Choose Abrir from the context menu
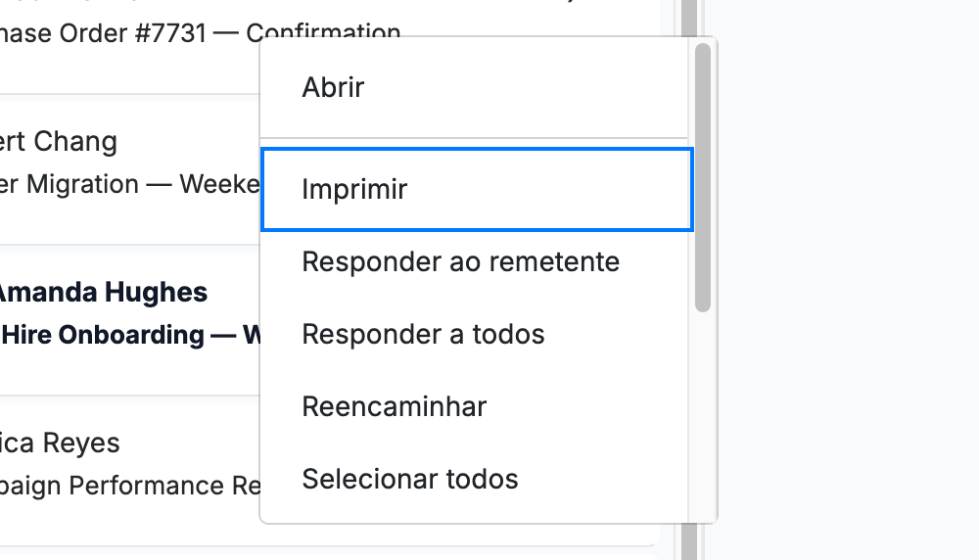979x560 pixels. click(x=475, y=87)
